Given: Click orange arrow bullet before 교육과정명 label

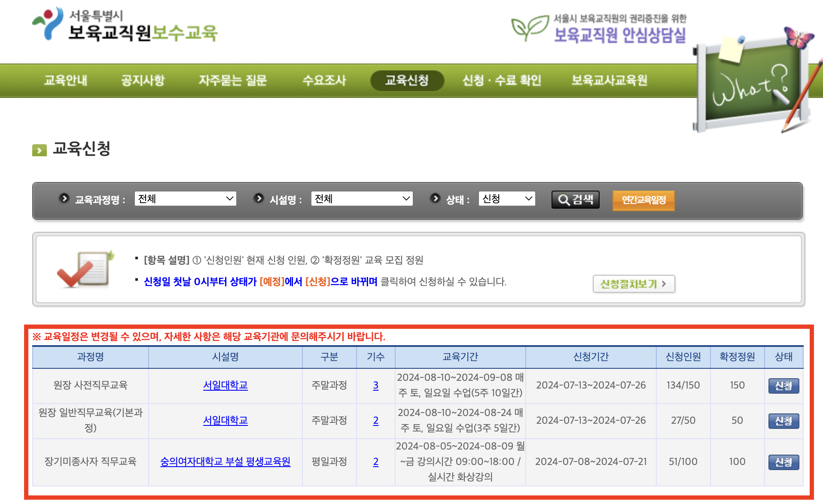Looking at the screenshot, I should [x=64, y=199].
